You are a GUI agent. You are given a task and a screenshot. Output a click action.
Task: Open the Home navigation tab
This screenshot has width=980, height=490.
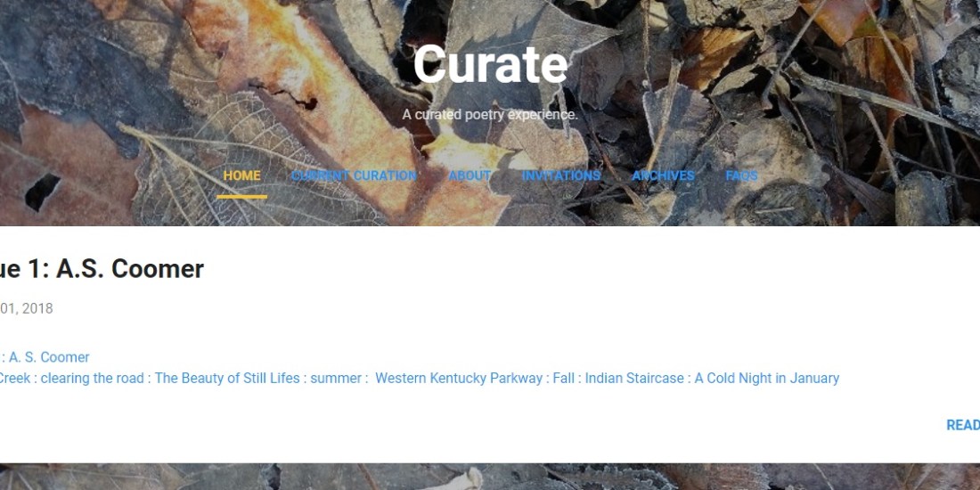[241, 176]
